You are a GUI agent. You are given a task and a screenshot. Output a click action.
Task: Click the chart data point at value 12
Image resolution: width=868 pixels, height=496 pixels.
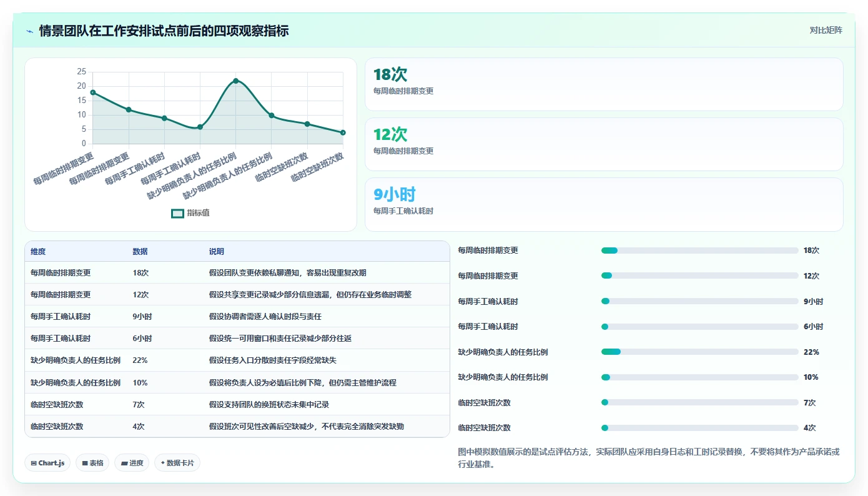(129, 109)
